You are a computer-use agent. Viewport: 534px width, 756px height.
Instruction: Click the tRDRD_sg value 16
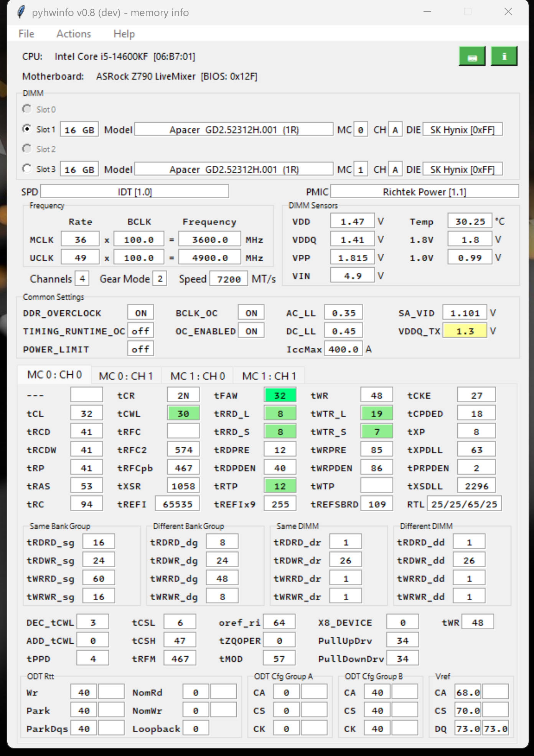pyautogui.click(x=99, y=542)
